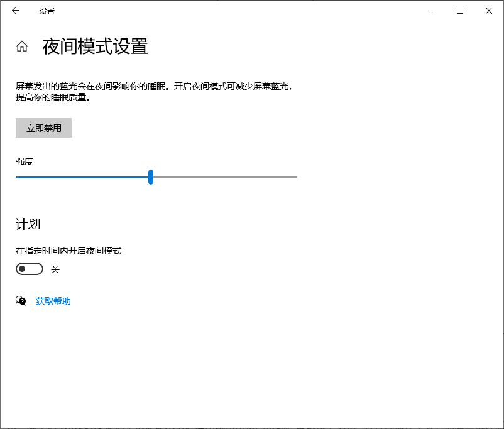This screenshot has width=504, height=429.
Task: Enable the 在指定时间内开启夜间模式 schedule switch
Action: point(29,269)
